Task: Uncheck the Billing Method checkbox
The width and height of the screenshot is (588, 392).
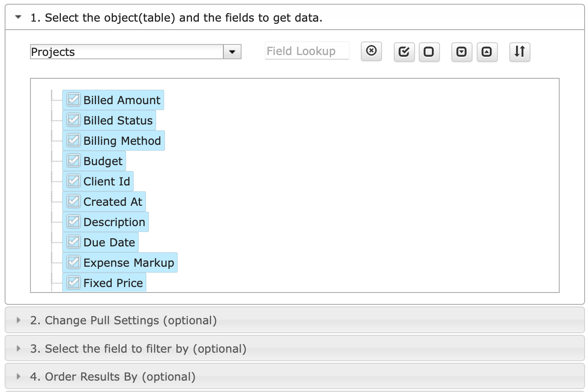Action: [x=74, y=140]
